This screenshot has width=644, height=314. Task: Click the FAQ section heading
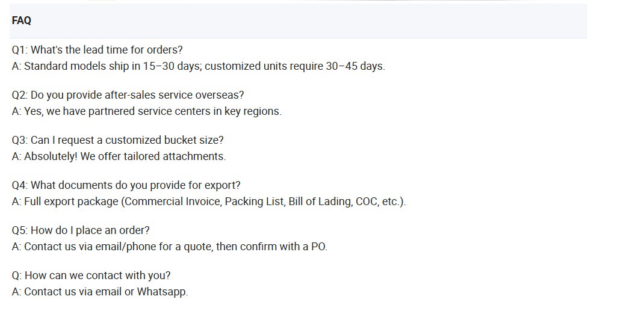point(21,20)
